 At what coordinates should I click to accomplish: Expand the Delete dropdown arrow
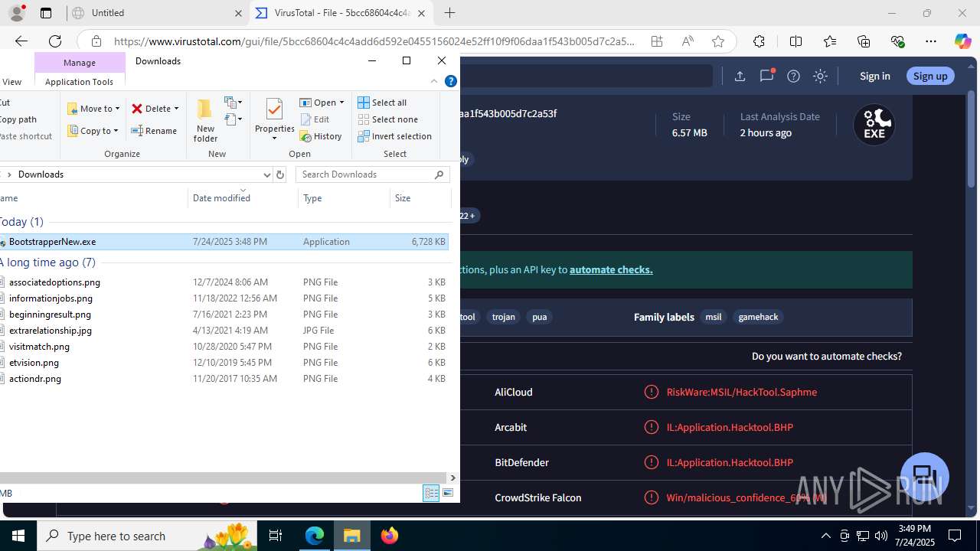coord(176,109)
